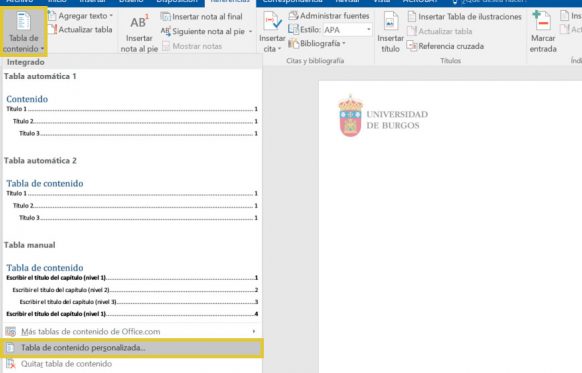The width and height of the screenshot is (582, 373).
Task: Click the Insertar título icon
Action: pyautogui.click(x=390, y=22)
